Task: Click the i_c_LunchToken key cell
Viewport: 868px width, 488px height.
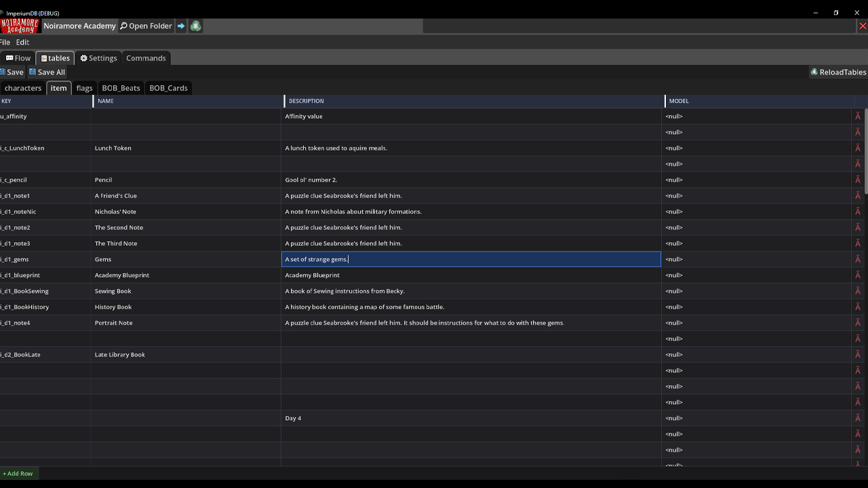Action: tap(45, 148)
